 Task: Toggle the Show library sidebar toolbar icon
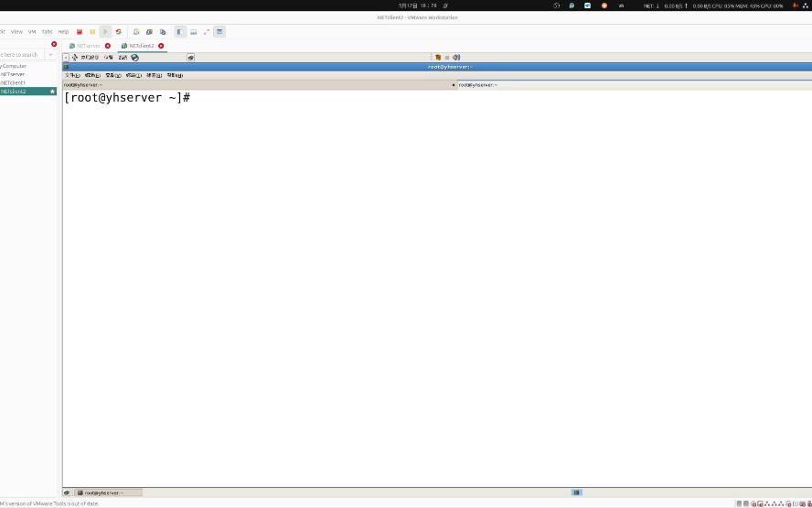[180, 32]
